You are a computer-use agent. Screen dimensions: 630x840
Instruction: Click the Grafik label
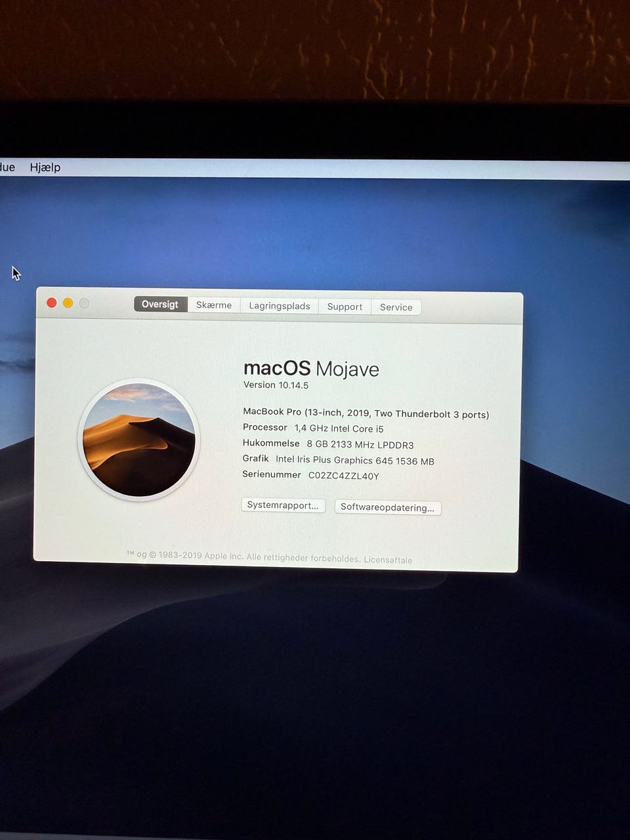click(x=256, y=459)
